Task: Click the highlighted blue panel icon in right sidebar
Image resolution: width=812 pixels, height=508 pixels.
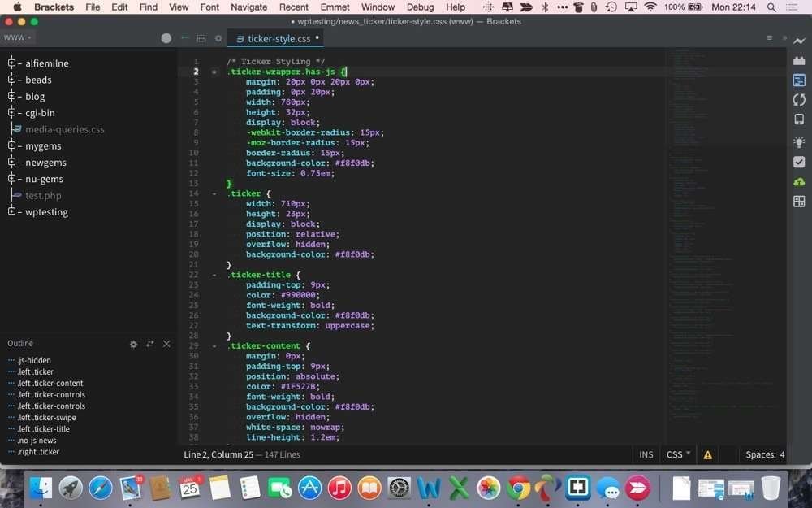Action: pyautogui.click(x=799, y=80)
